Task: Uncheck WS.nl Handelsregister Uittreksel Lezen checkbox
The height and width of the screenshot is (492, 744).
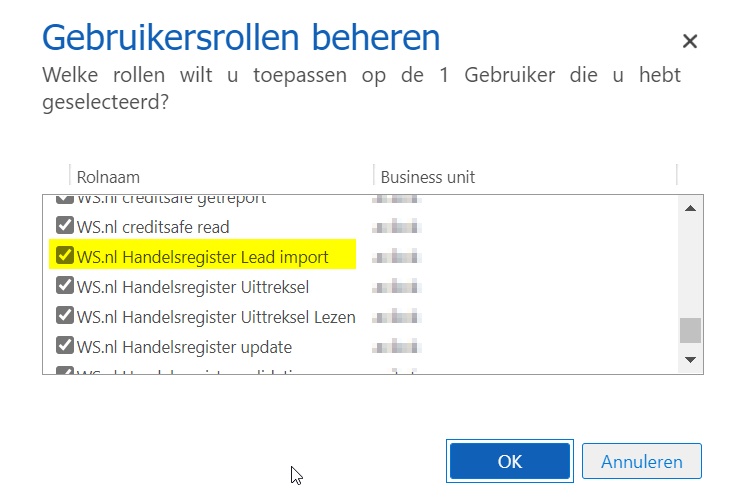Action: pos(65,317)
